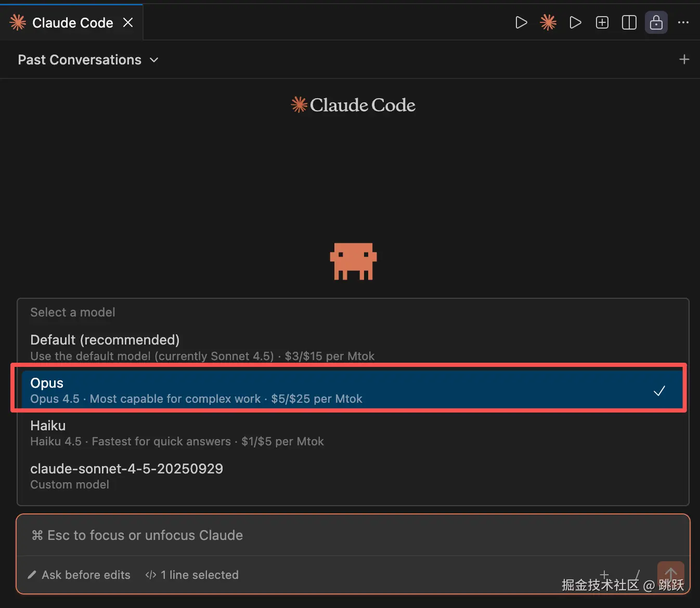Select claude-sonnet-4-5-20250929 custom model
The width and height of the screenshot is (700, 608).
353,476
